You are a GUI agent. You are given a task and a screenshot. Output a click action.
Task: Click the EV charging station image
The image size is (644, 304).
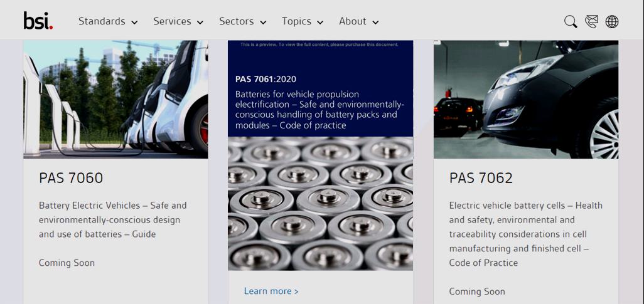click(115, 99)
